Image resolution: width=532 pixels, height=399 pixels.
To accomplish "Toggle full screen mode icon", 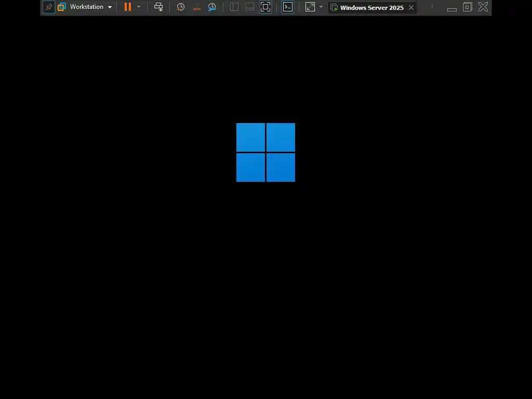I will 265,7.
